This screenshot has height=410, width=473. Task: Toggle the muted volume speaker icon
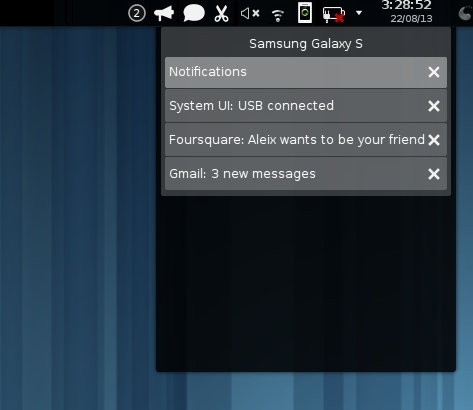click(250, 14)
